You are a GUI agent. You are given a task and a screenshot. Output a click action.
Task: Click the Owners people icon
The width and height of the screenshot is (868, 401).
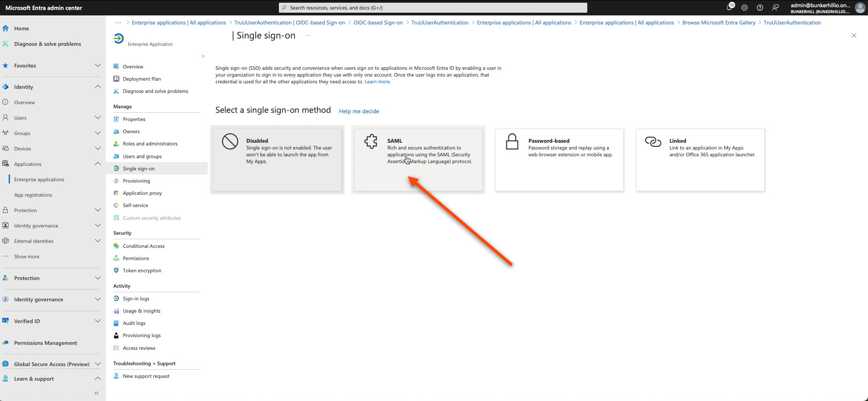tap(116, 131)
